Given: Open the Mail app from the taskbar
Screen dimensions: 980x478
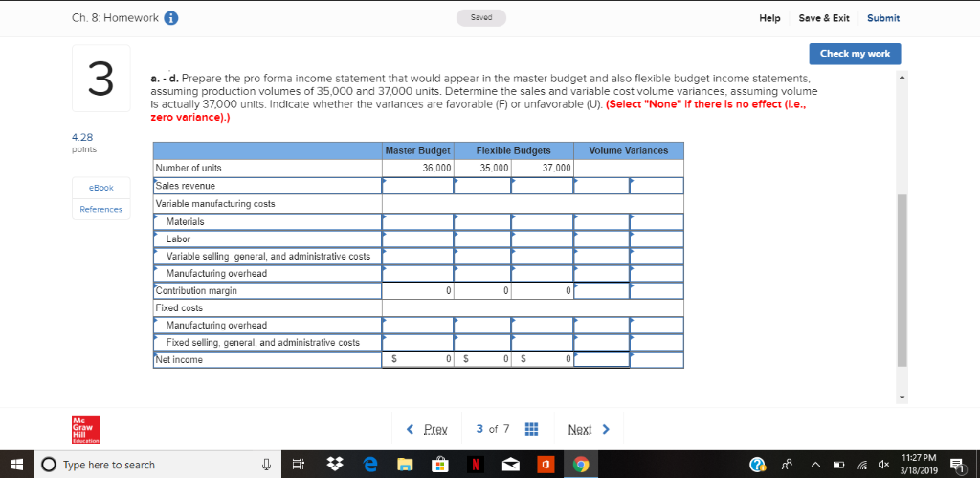Looking at the screenshot, I should pyautogui.click(x=511, y=465).
